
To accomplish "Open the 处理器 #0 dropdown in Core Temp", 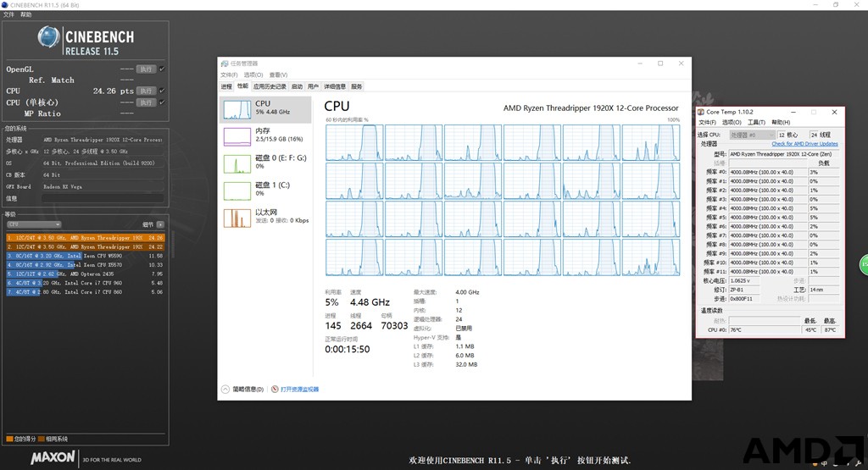I will click(752, 135).
